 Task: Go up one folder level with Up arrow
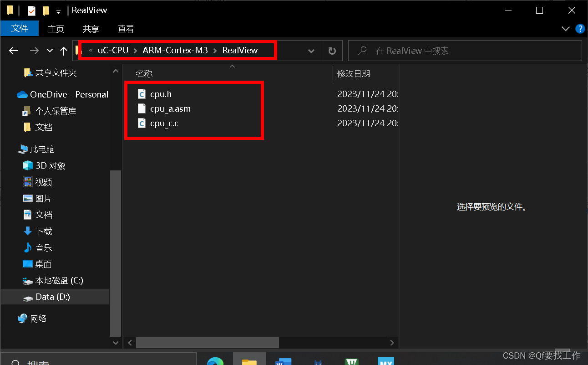pos(64,51)
